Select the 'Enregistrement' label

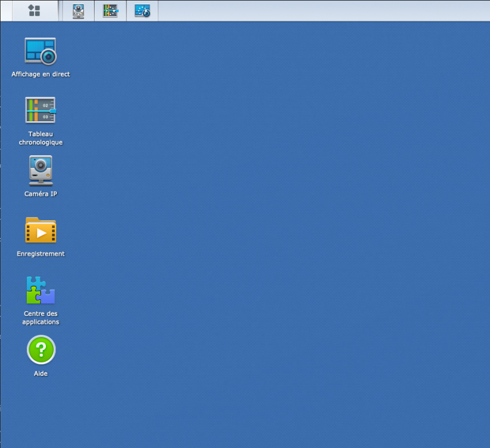(41, 254)
